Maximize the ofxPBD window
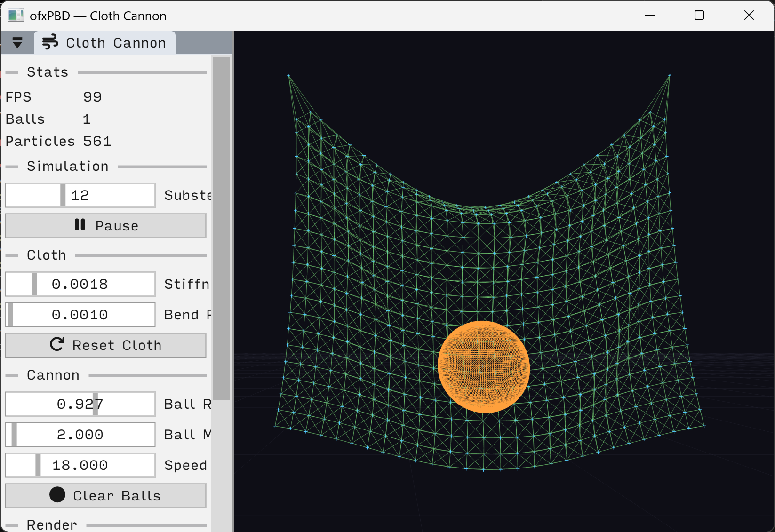This screenshot has width=775, height=532. coord(699,16)
